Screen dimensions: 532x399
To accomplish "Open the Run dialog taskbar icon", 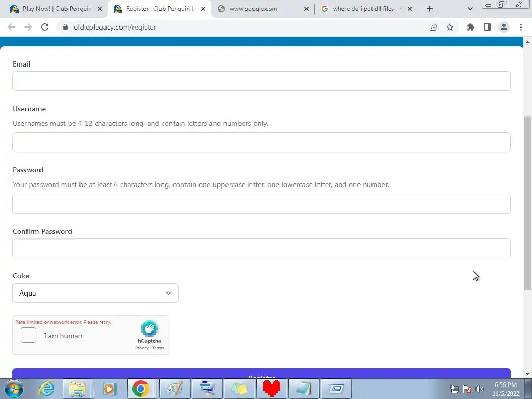I will tap(336, 389).
